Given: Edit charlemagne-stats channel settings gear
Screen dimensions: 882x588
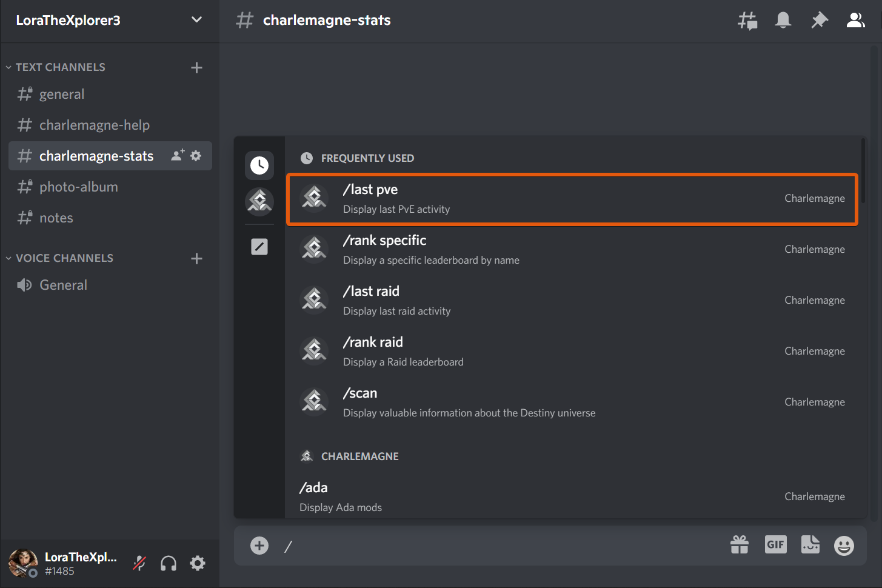Looking at the screenshot, I should click(x=196, y=156).
